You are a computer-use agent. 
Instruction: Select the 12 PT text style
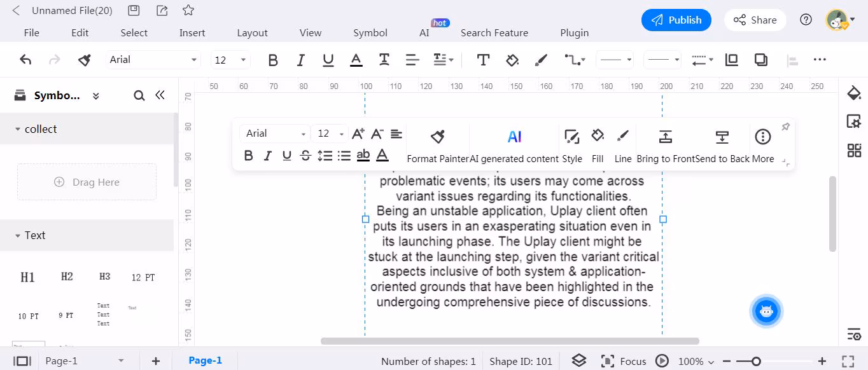tap(143, 278)
